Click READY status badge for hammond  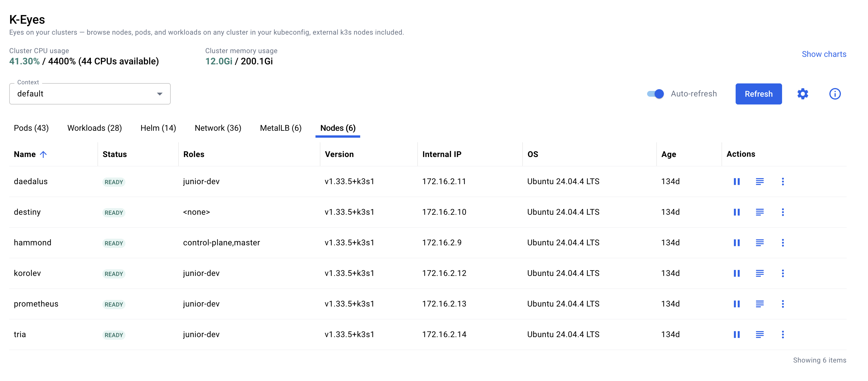pyautogui.click(x=114, y=243)
